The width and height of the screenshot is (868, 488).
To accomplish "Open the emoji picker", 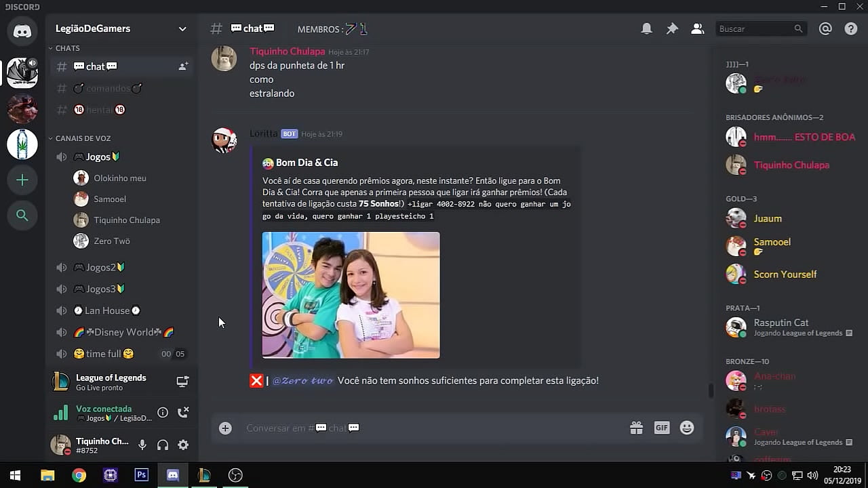I will coord(687,428).
